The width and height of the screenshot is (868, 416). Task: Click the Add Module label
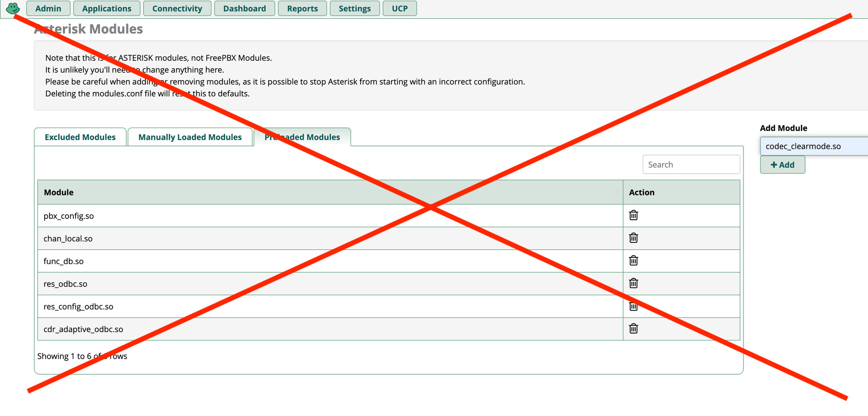783,128
